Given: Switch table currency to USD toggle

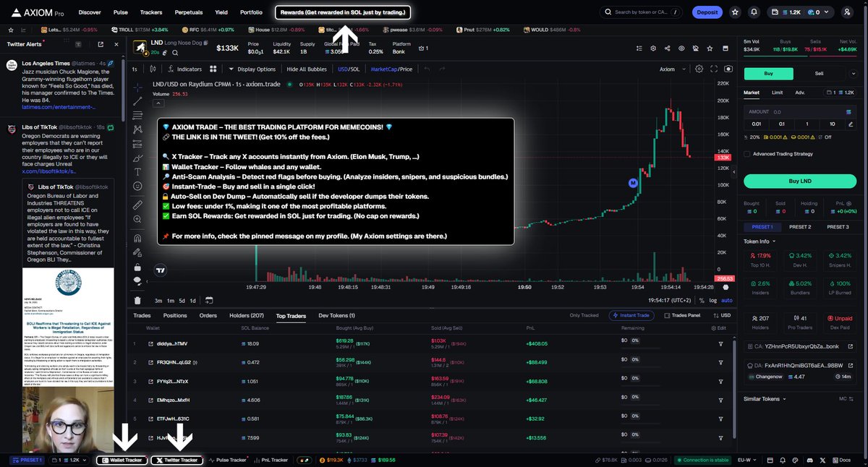Looking at the screenshot, I should (722, 315).
